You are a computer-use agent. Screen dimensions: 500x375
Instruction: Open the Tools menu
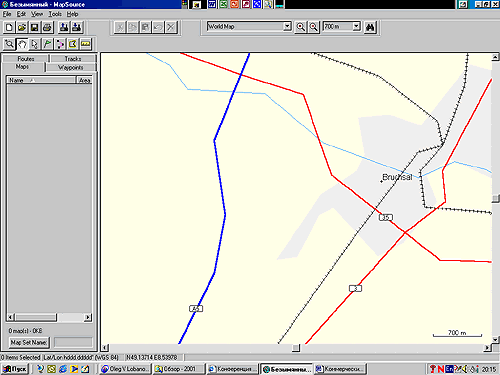(55, 14)
